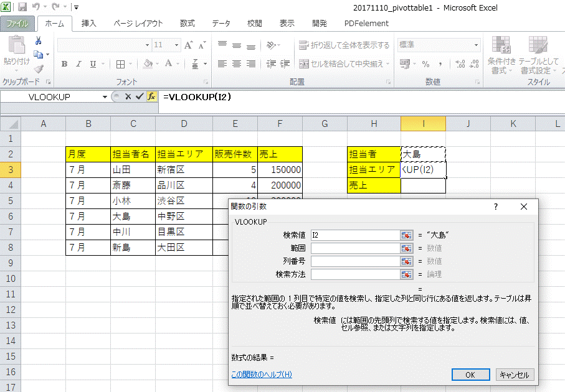The image size is (565, 392).
Task: Click the Save icon in quick access toolbar
Action: click(22, 7)
